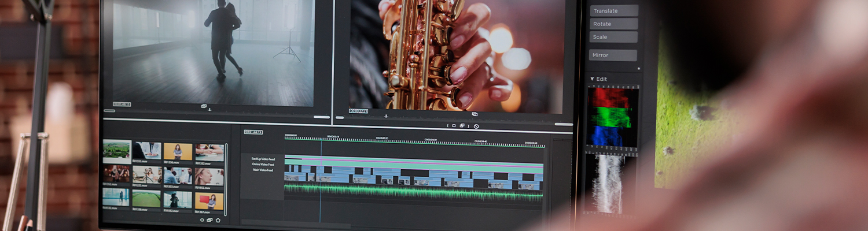Screen dimensions: 868x231
Task: Collapse the Edit section triangle
Action: [592, 79]
